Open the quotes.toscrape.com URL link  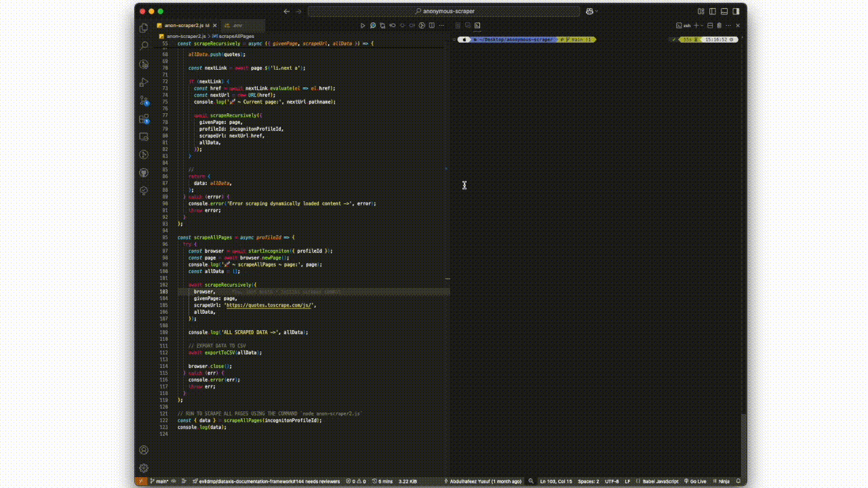[270, 305]
